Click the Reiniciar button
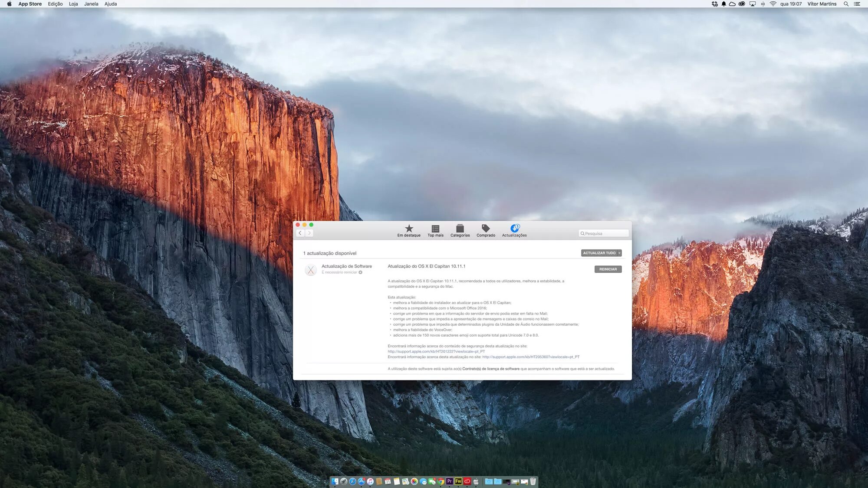The height and width of the screenshot is (488, 868). coord(608,269)
